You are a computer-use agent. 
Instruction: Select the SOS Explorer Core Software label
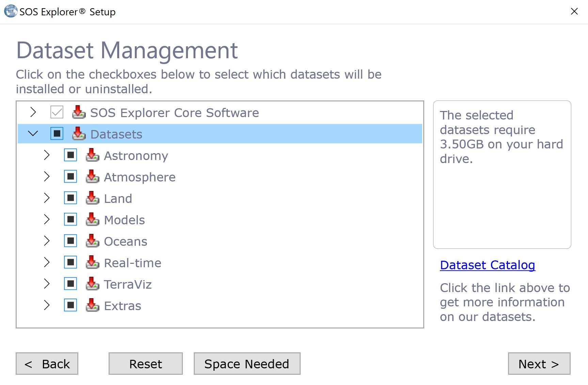[175, 113]
